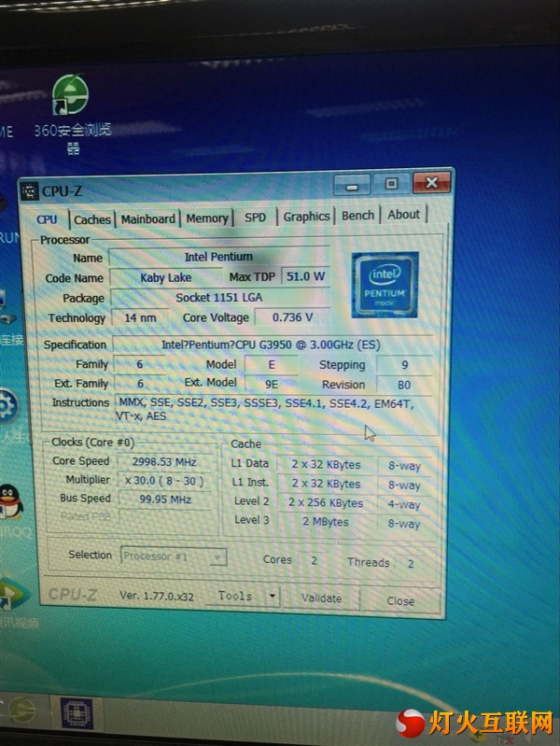The height and width of the screenshot is (746, 560).
Task: Click the Bus Speed value '99.95 MHz'
Action: pyautogui.click(x=165, y=500)
